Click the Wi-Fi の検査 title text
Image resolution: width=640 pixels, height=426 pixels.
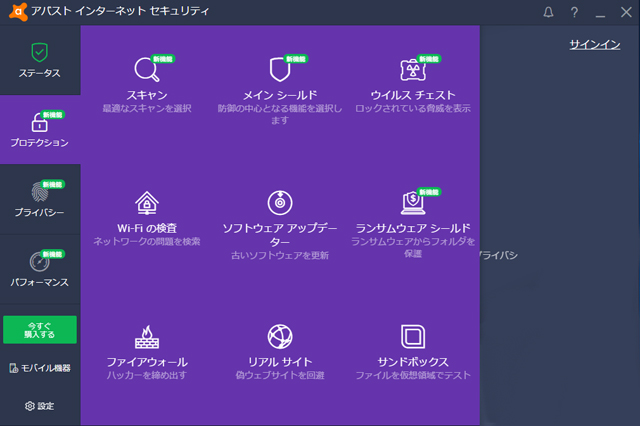pyautogui.click(x=147, y=228)
